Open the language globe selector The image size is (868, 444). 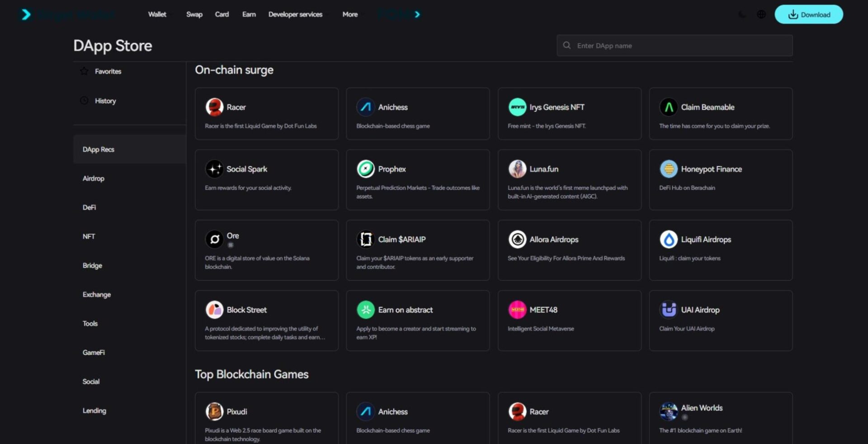click(761, 14)
